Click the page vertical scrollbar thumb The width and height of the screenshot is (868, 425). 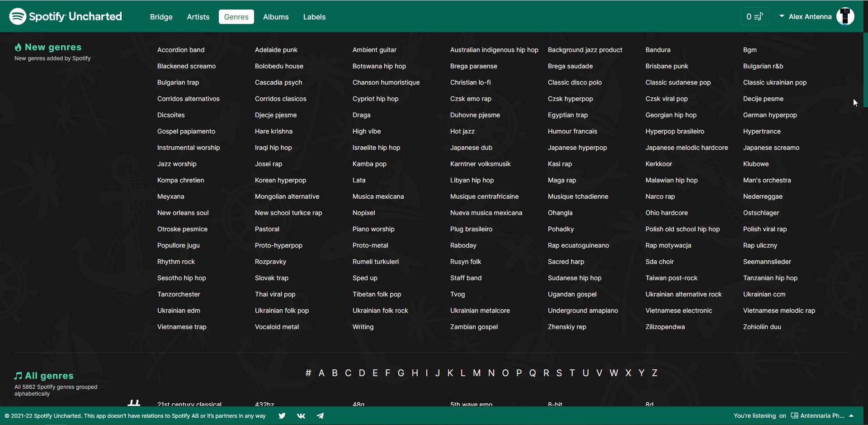[x=865, y=69]
